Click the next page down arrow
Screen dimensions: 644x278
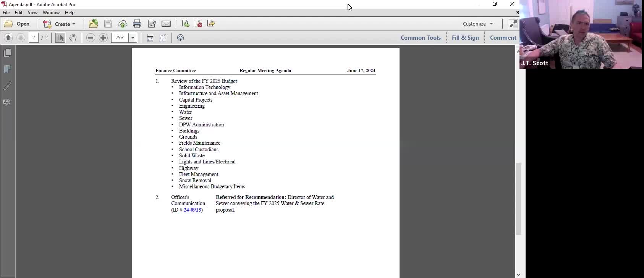(x=21, y=37)
